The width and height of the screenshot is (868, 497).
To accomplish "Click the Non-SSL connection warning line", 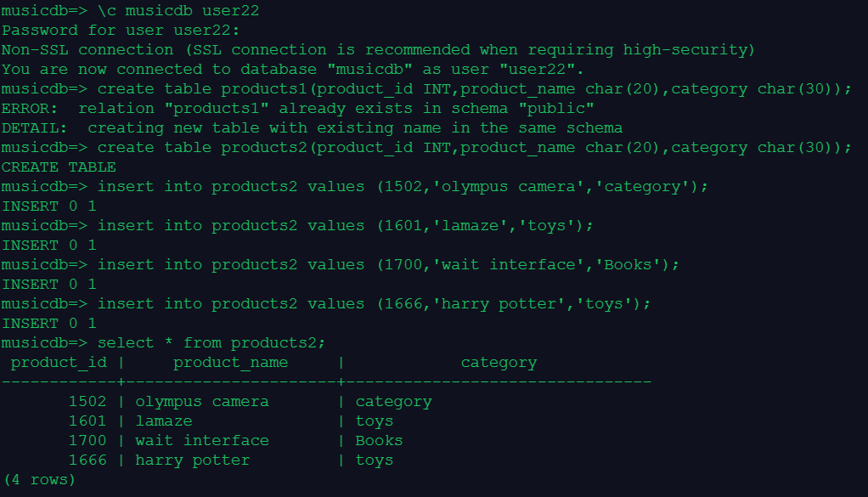I will [x=378, y=49].
